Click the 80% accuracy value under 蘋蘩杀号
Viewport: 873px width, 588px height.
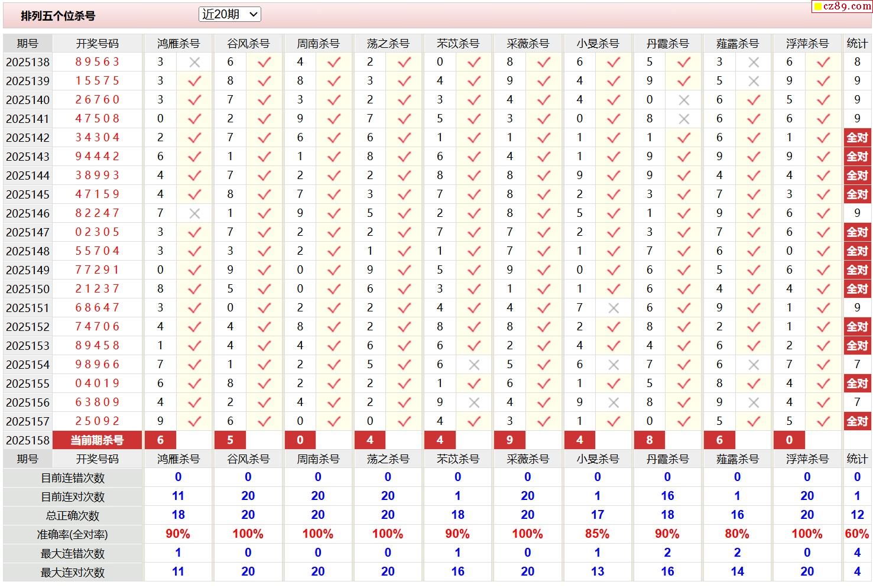(x=737, y=534)
